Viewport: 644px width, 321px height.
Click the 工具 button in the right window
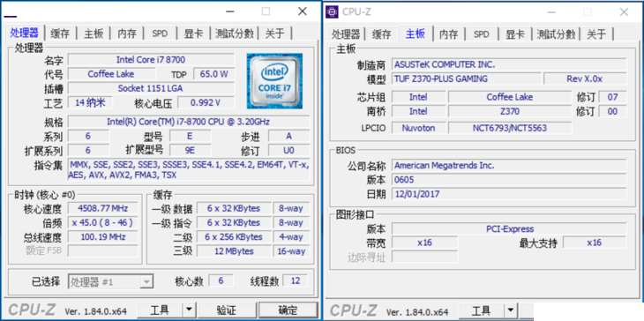tap(481, 310)
